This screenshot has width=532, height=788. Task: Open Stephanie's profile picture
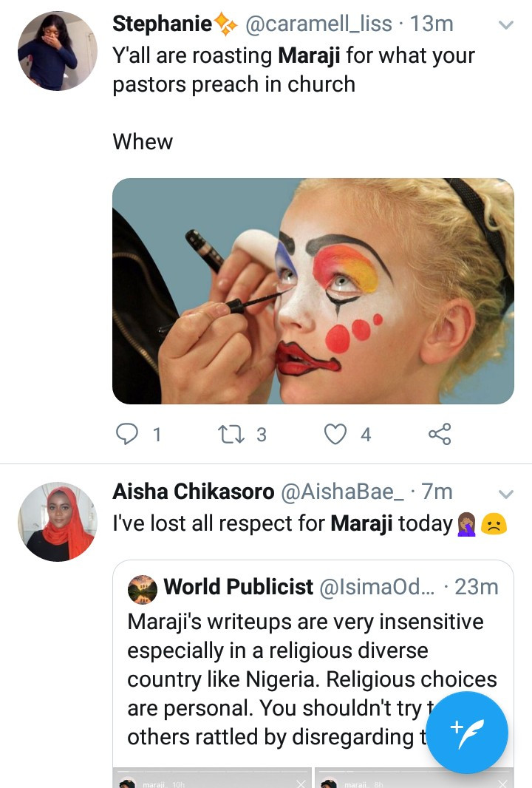58,51
